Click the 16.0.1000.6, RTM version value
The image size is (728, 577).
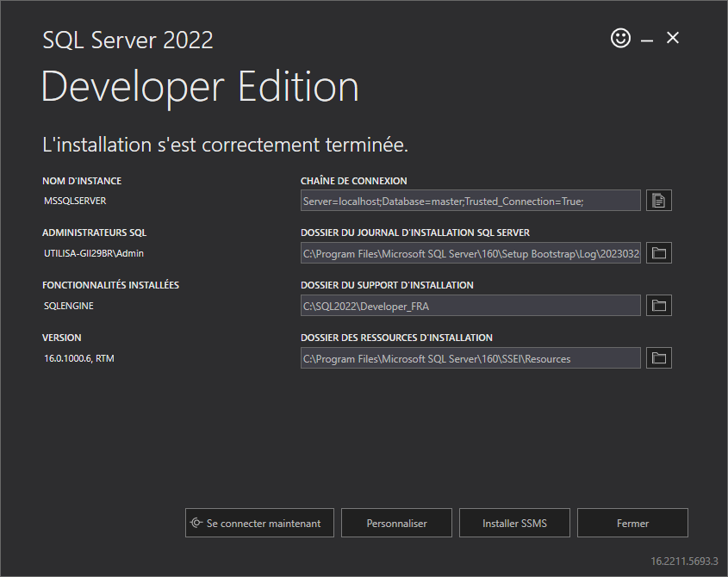click(x=79, y=358)
